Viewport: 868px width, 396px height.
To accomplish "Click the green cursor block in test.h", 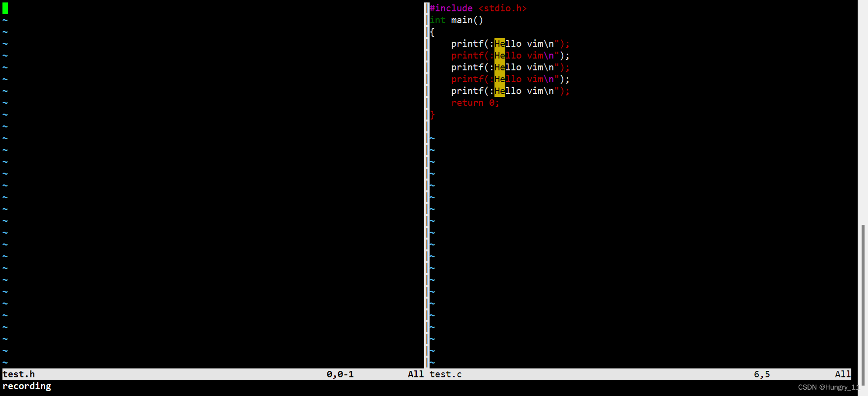I will tap(5, 8).
